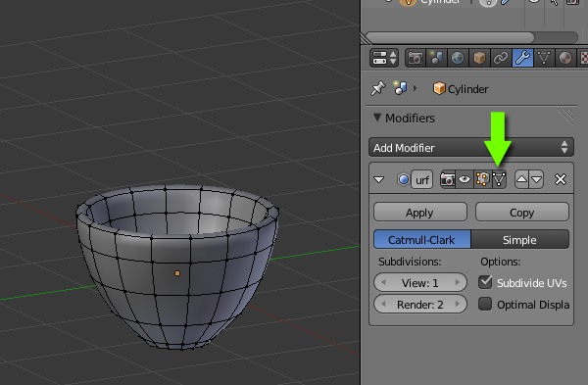Open the Add Modifier dropdown
Image resolution: width=588 pixels, height=385 pixels.
coord(471,147)
